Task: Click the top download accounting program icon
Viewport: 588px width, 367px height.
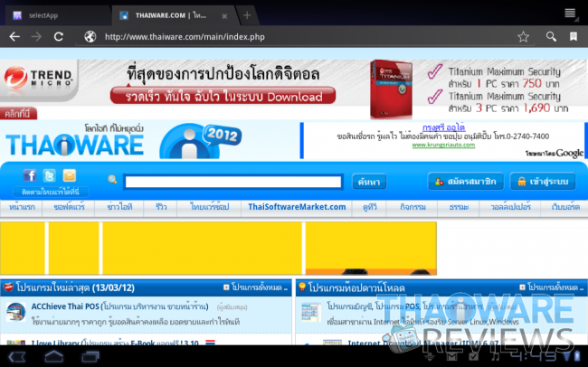Action: pos(311,312)
